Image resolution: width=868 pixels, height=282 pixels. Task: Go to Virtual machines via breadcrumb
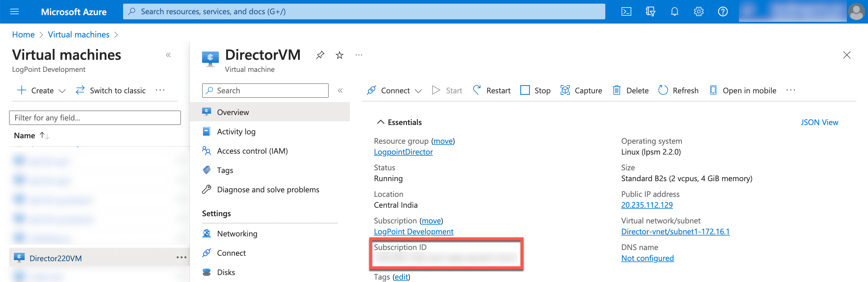click(78, 34)
